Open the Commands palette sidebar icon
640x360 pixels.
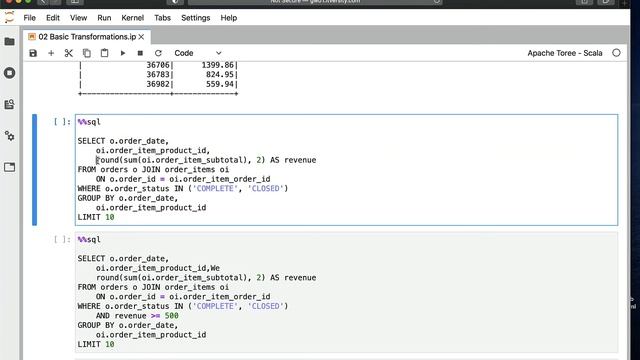click(9, 104)
